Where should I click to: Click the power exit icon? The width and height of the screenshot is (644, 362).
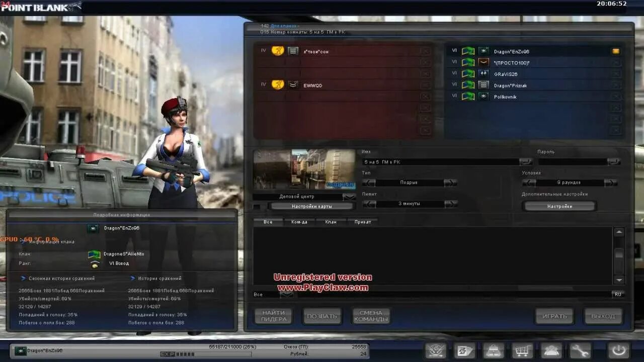coord(619,350)
